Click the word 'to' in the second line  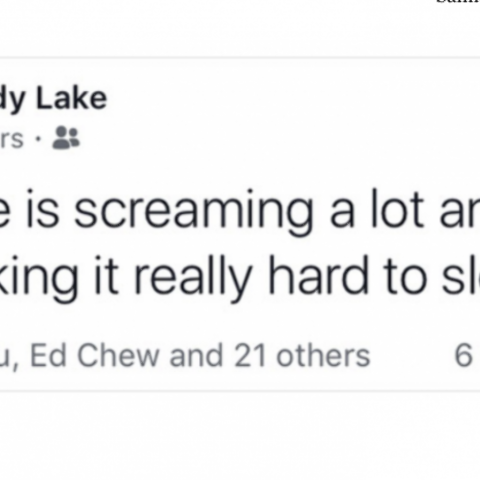[406, 277]
